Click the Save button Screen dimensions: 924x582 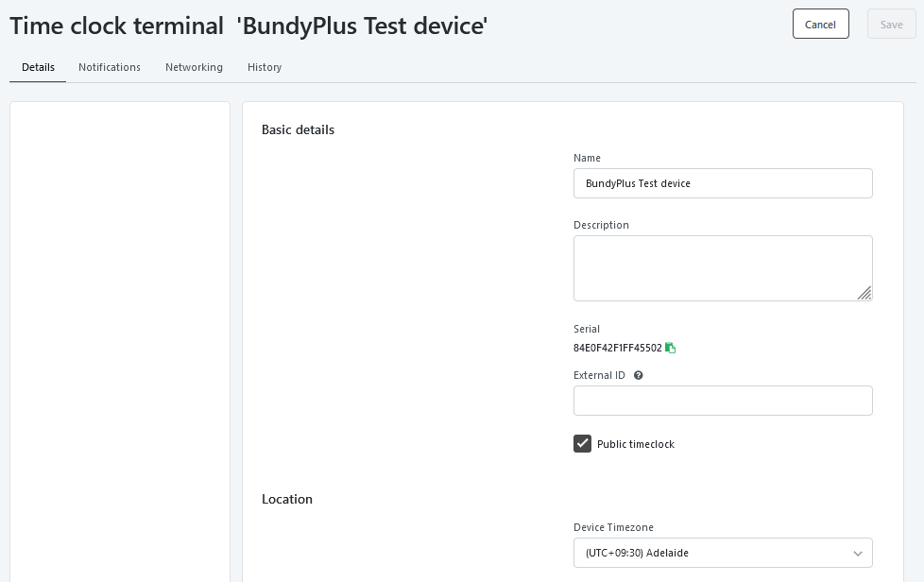point(891,25)
